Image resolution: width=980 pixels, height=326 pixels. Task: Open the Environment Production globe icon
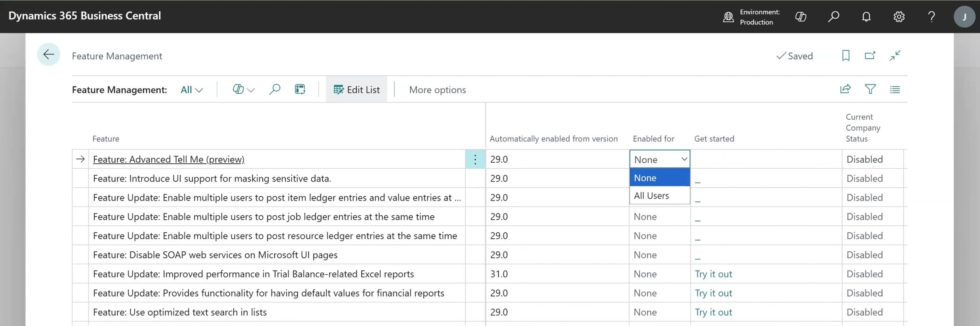[x=728, y=17]
